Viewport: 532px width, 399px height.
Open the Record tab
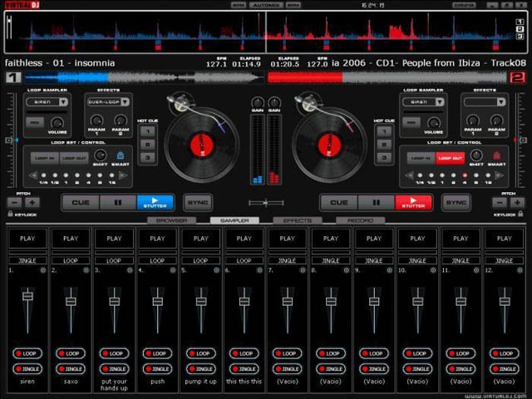360,220
